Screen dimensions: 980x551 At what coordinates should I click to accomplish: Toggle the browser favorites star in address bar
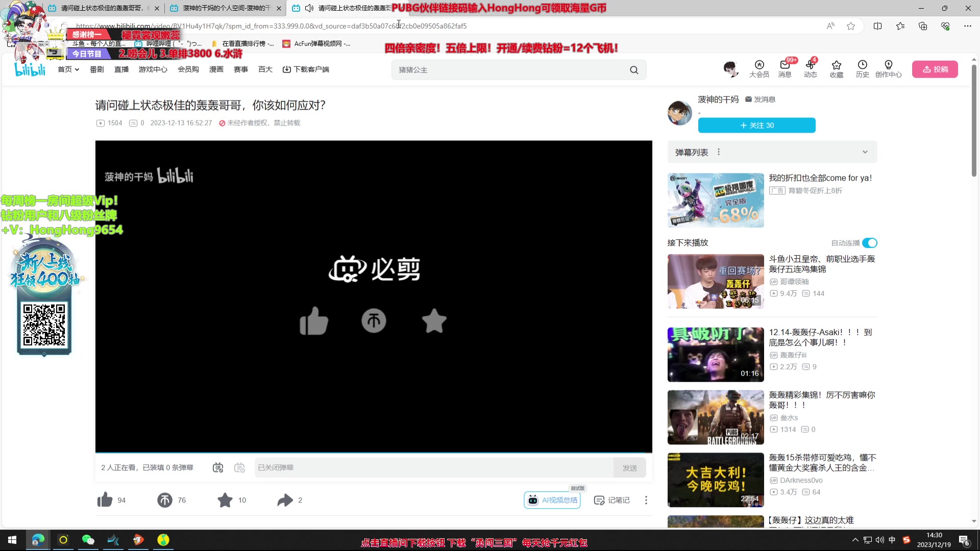850,26
